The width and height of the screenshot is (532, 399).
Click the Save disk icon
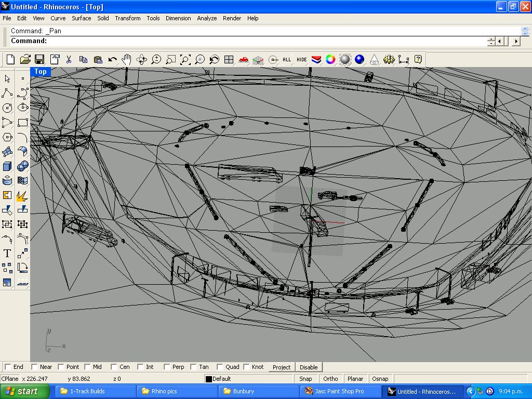coord(39,60)
